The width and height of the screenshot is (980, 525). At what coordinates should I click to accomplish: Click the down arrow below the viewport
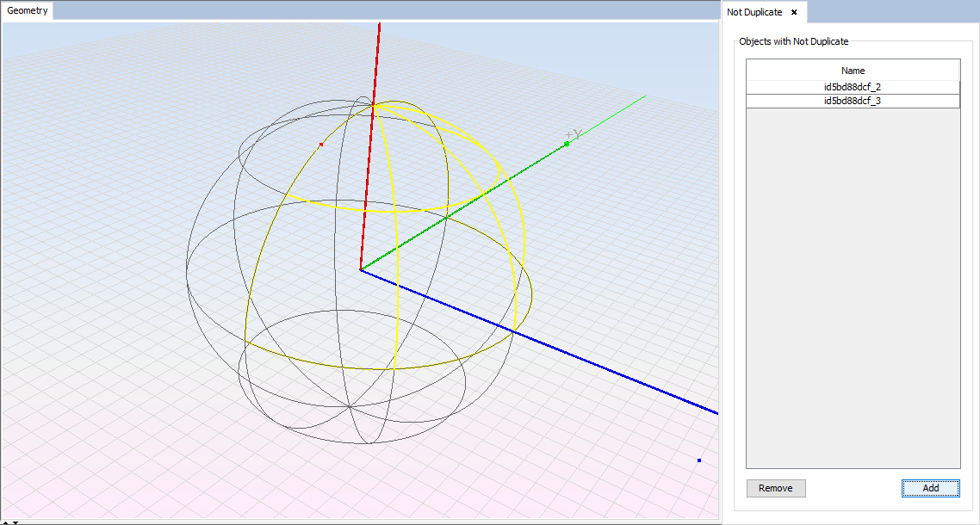[x=15, y=522]
